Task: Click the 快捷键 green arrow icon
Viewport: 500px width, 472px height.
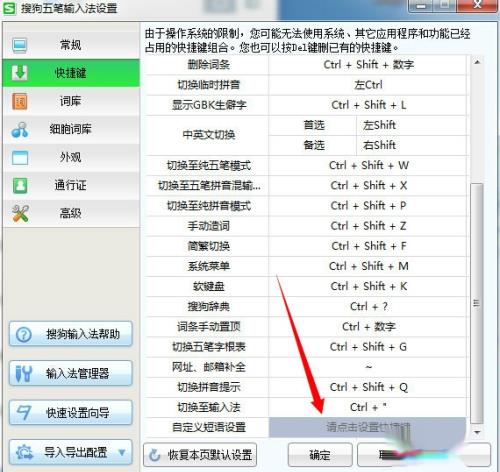Action: pyautogui.click(x=20, y=73)
